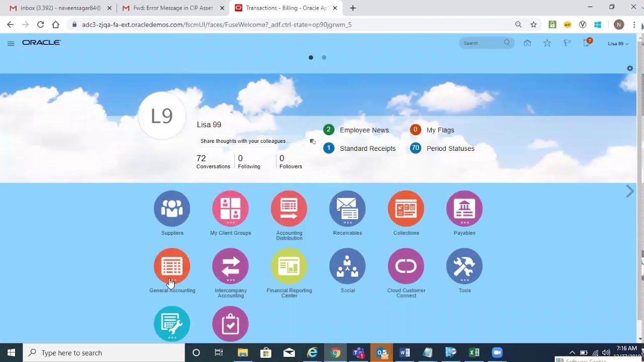The width and height of the screenshot is (644, 362).
Task: Open File Explorer from taskbar
Action: point(243,352)
